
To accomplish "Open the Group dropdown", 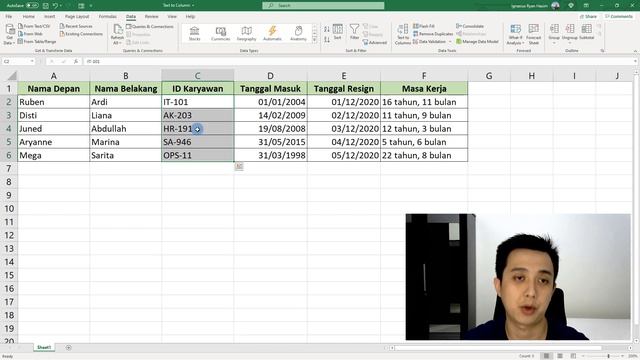I will [x=554, y=33].
